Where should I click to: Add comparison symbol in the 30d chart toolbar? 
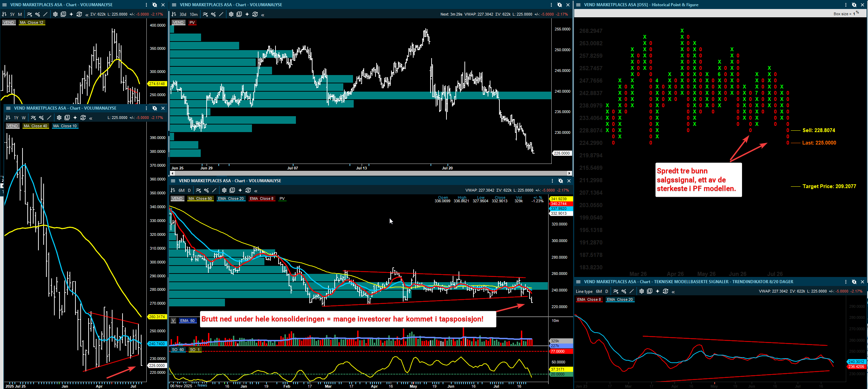coord(213,14)
